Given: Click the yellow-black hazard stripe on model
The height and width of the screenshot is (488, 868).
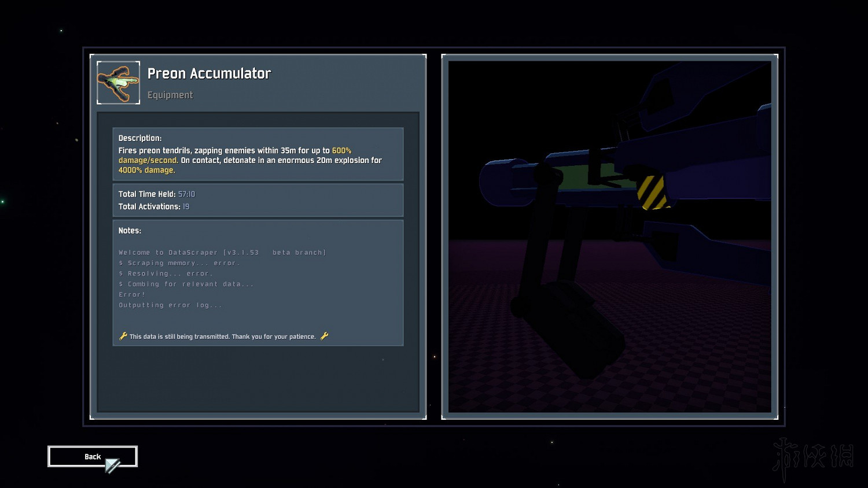Looking at the screenshot, I should click(x=652, y=192).
